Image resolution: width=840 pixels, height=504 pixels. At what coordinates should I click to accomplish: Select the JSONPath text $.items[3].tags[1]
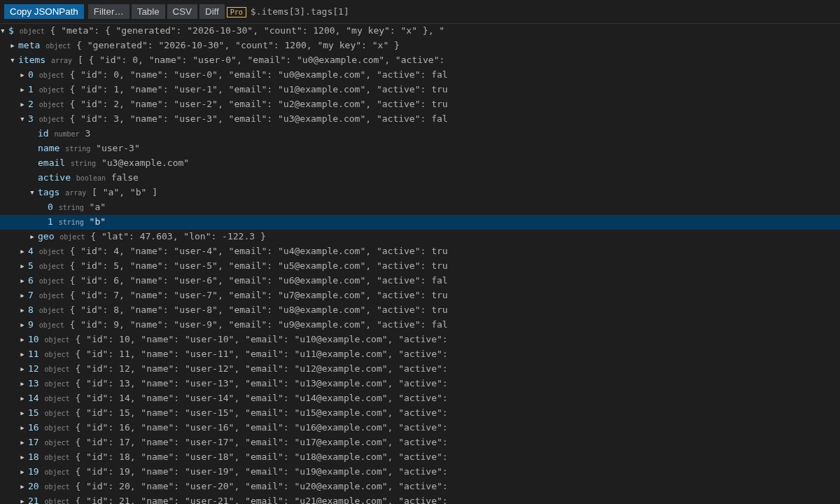point(300,11)
